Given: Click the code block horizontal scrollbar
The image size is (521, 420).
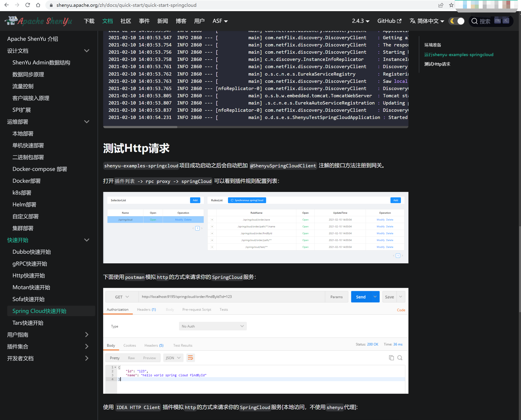Looking at the screenshot, I should click(x=140, y=127).
